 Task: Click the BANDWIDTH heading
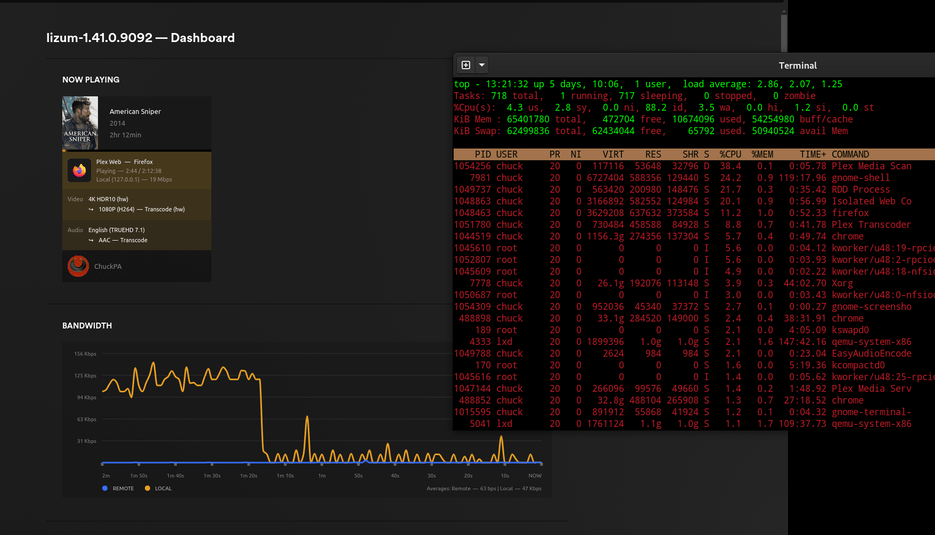[87, 326]
